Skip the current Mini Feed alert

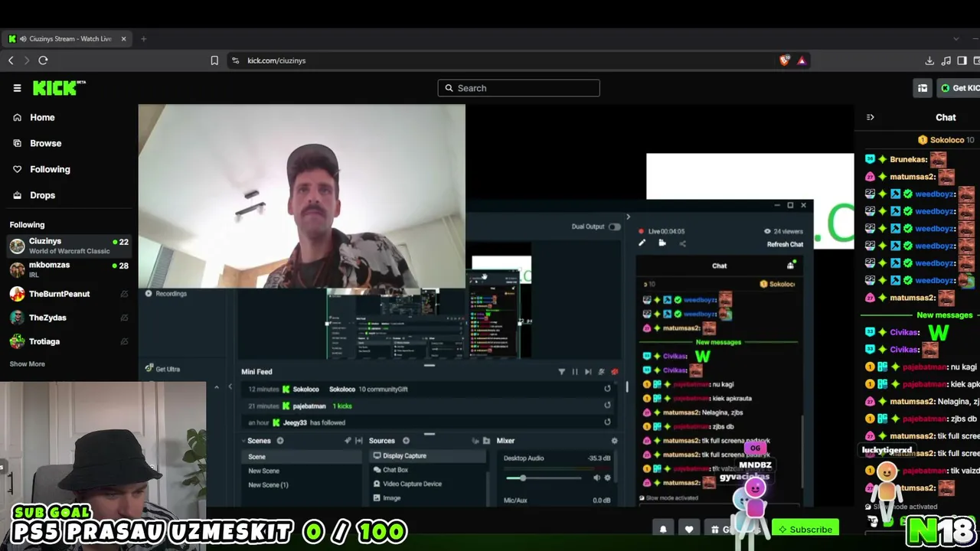pos(587,372)
